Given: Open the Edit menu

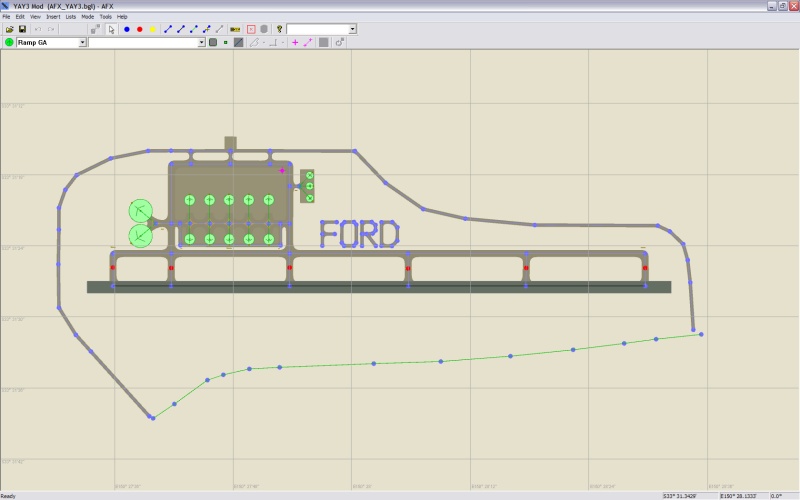Looking at the screenshot, I should (20, 16).
